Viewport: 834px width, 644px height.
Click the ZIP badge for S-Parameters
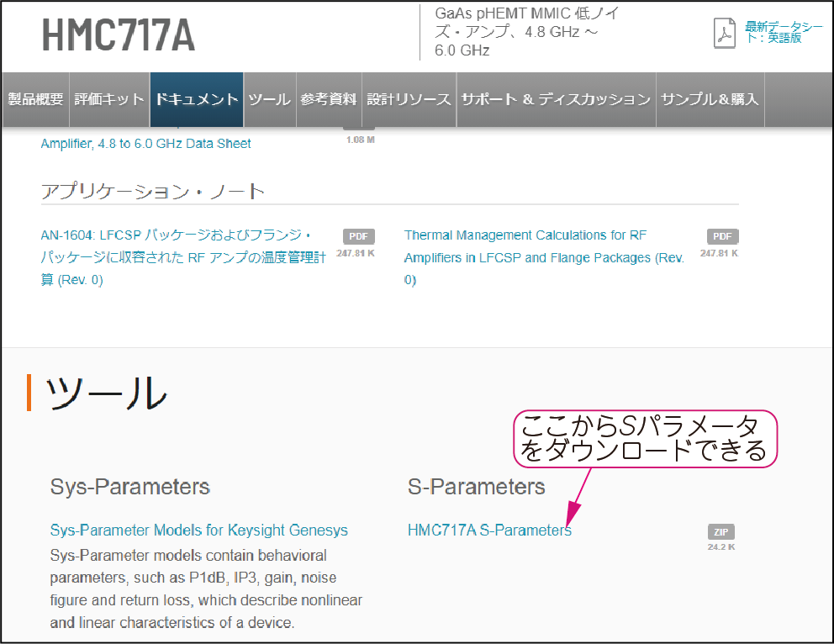coord(721,531)
